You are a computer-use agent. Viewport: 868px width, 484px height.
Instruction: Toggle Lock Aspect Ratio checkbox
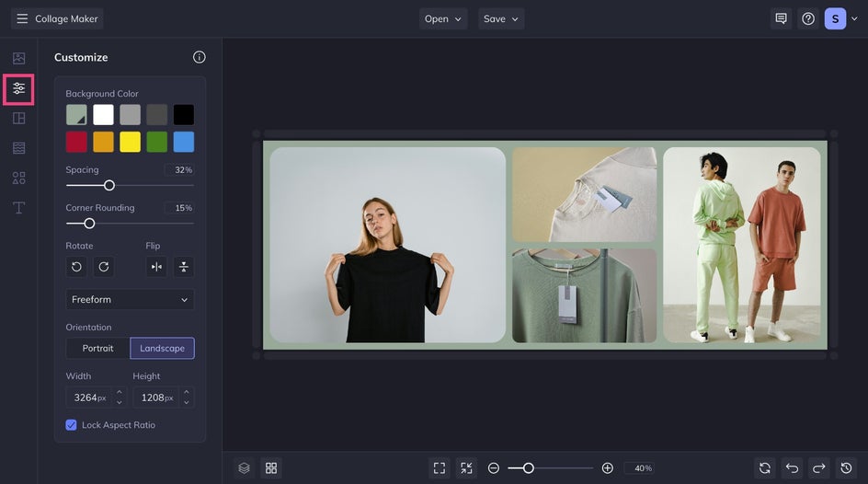coord(71,425)
